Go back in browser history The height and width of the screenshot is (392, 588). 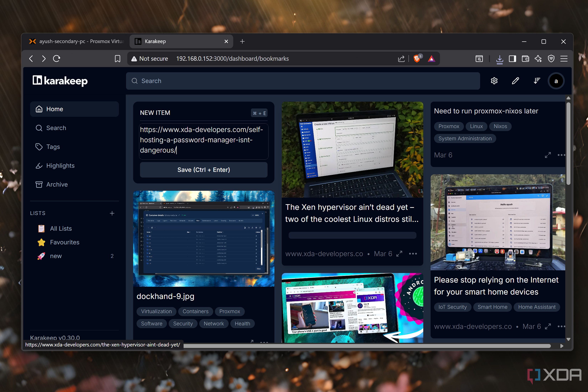point(31,58)
